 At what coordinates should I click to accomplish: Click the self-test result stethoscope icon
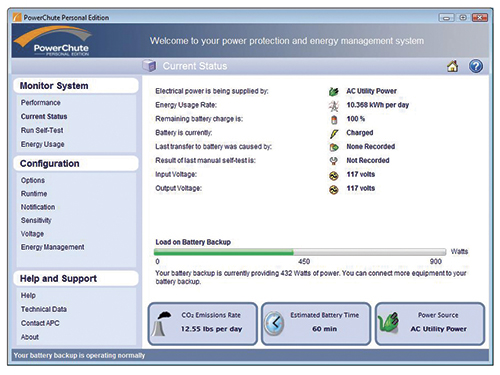pos(334,161)
